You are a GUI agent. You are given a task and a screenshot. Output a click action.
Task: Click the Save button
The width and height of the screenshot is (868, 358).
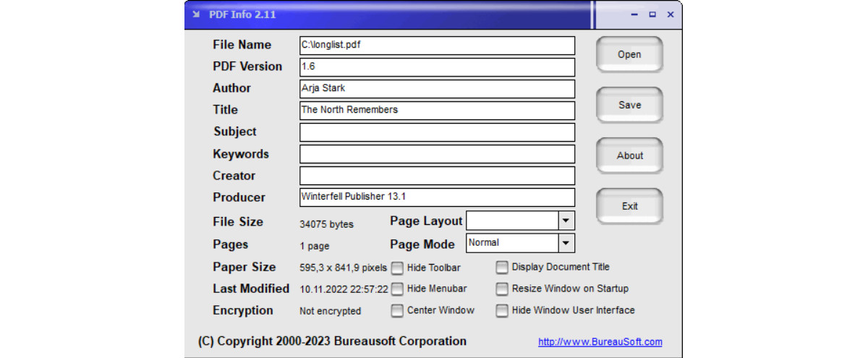click(x=629, y=105)
